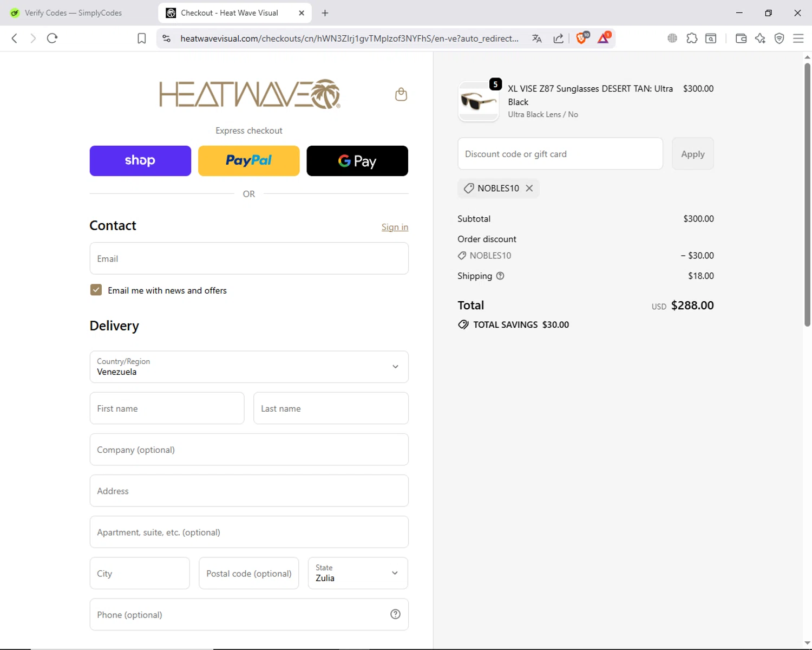Open the extensions puzzle icon
The width and height of the screenshot is (812, 650).
pos(692,38)
